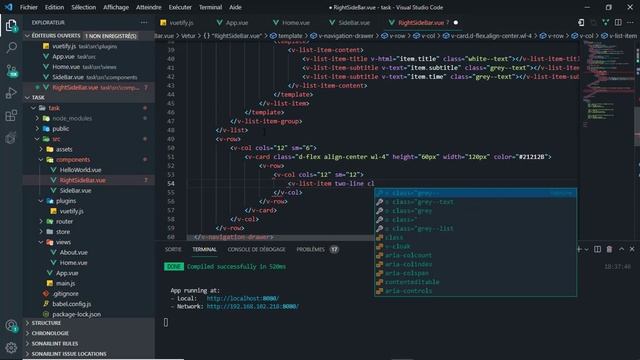Open the Sélection menu
640x360 pixels.
coord(84,7)
